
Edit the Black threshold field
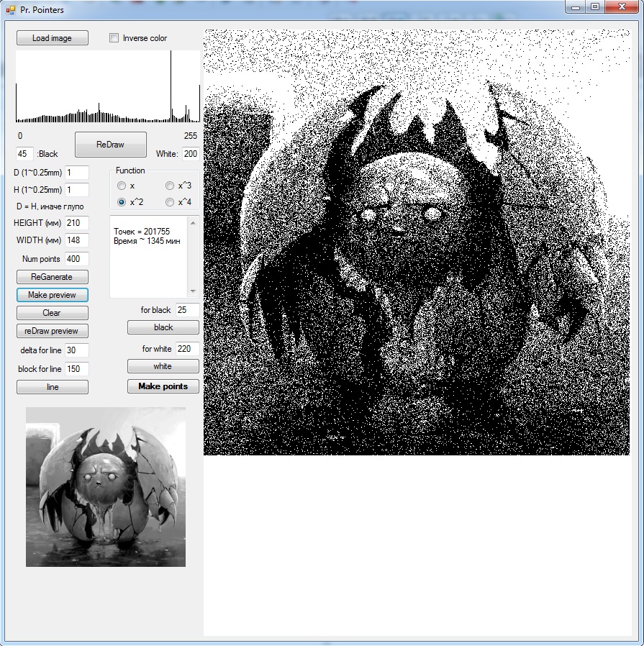pyautogui.click(x=24, y=154)
